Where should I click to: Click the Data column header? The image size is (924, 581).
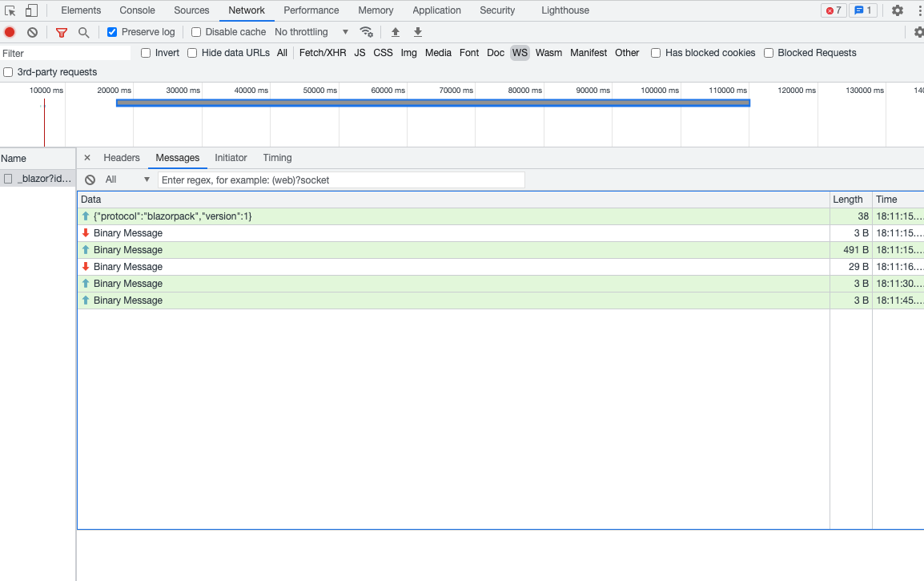453,200
